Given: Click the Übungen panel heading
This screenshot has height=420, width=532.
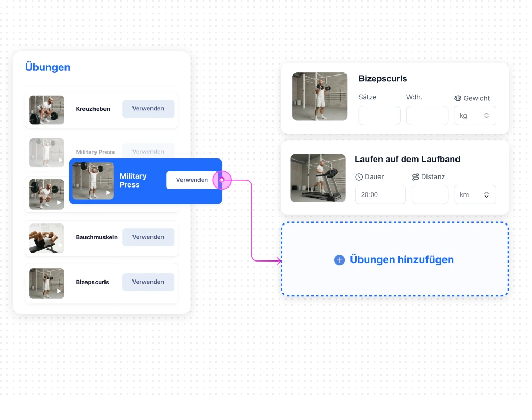Looking at the screenshot, I should [48, 67].
